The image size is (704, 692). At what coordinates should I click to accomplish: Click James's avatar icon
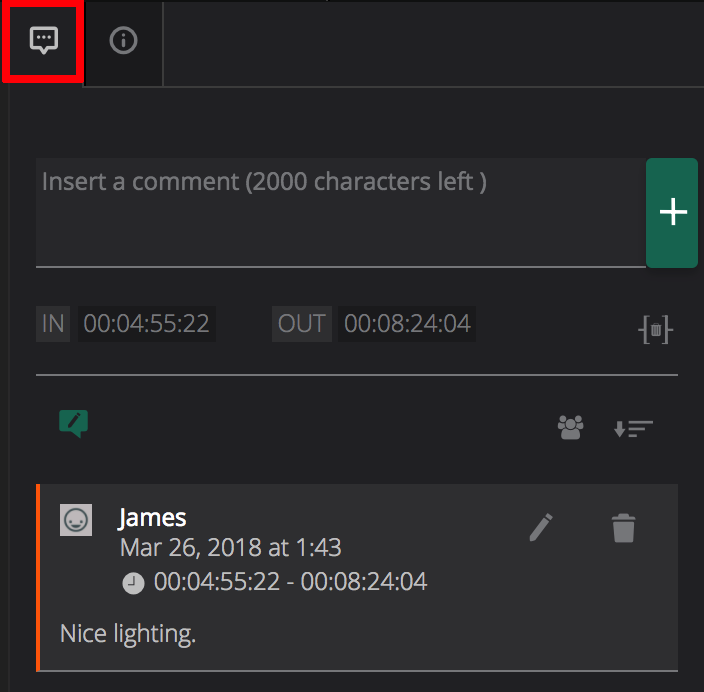(76, 520)
